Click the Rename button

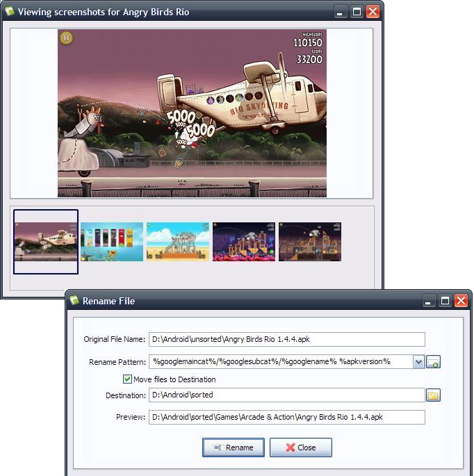point(234,447)
